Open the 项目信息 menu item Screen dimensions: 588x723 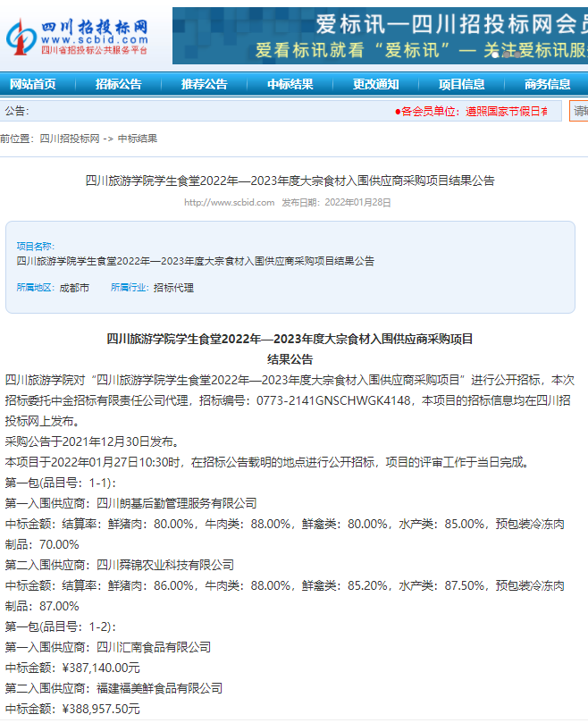click(462, 84)
